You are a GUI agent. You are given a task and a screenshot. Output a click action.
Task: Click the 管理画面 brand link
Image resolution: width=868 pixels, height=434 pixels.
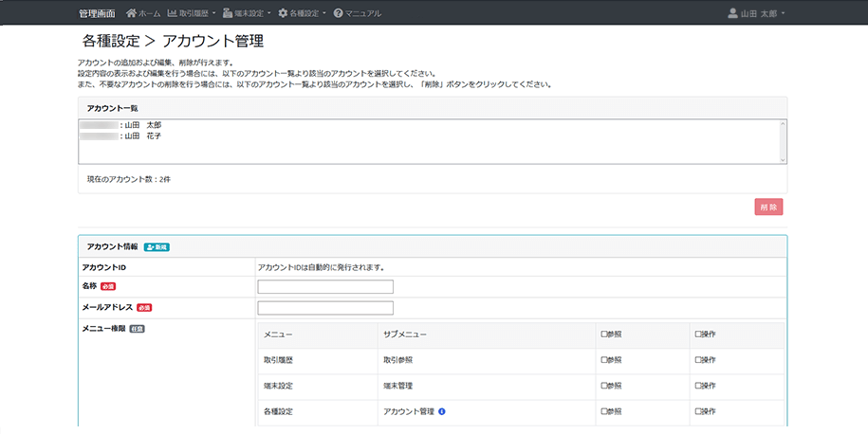coord(97,13)
